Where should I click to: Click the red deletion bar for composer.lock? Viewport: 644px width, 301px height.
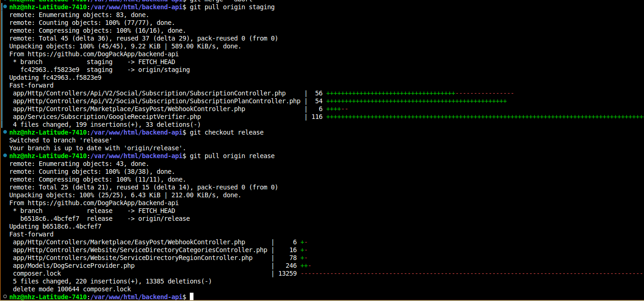click(x=470, y=273)
